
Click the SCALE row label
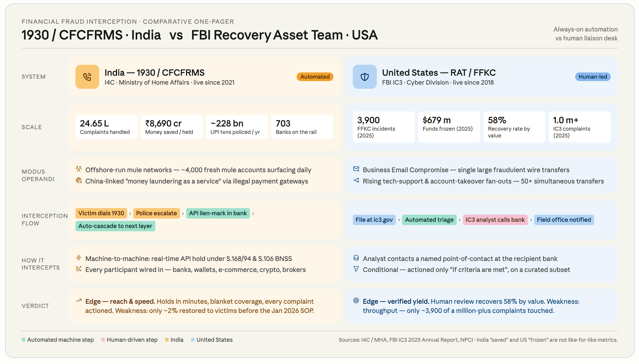32,127
